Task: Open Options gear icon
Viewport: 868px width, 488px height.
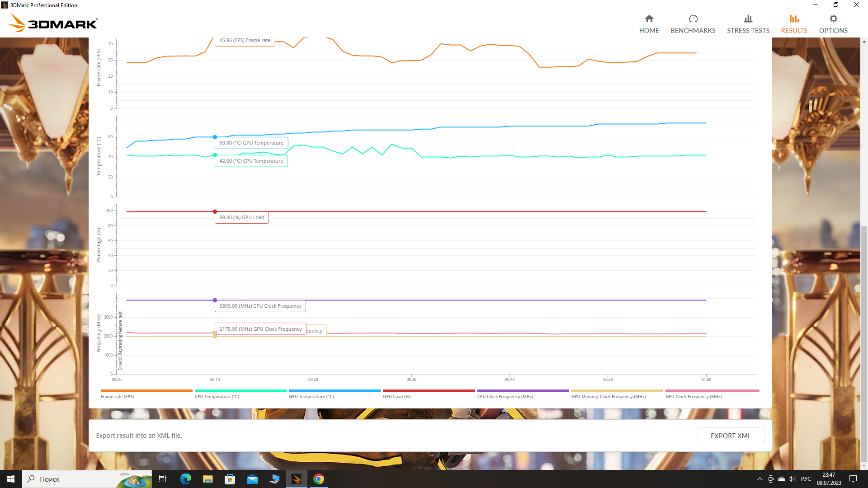Action: tap(833, 19)
